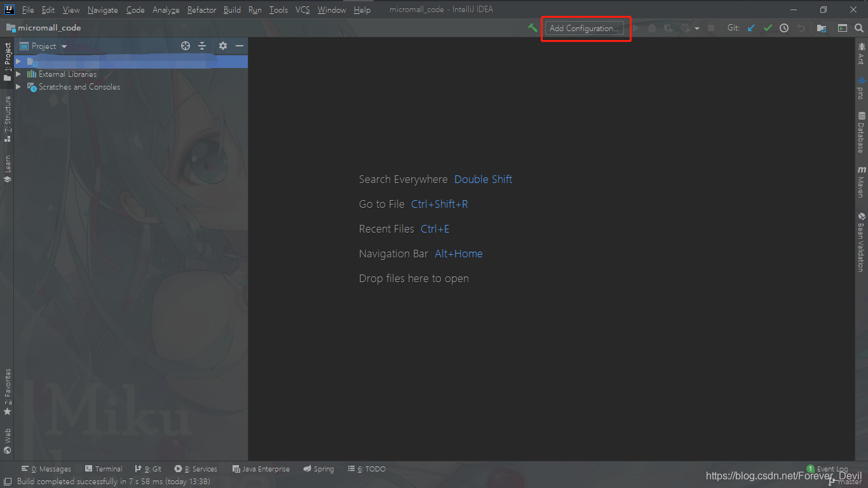The width and height of the screenshot is (868, 488).
Task: Open the Java Enterprise tool window
Action: coord(261,469)
